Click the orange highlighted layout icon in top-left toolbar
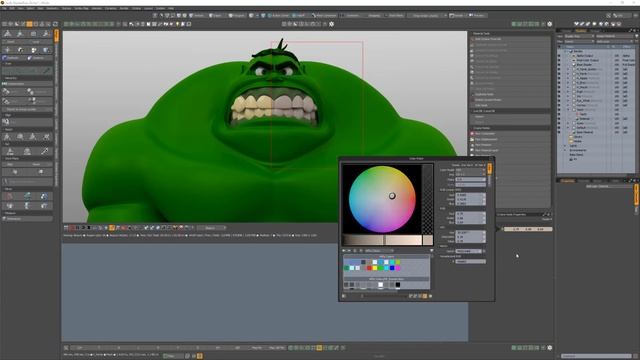This screenshot has width=640, height=360. pos(29,24)
